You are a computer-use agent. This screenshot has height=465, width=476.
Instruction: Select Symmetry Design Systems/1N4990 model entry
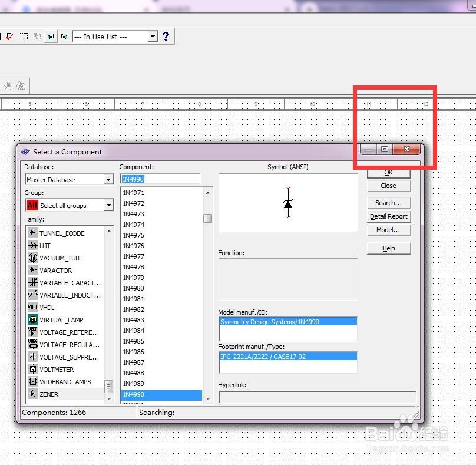pos(288,322)
